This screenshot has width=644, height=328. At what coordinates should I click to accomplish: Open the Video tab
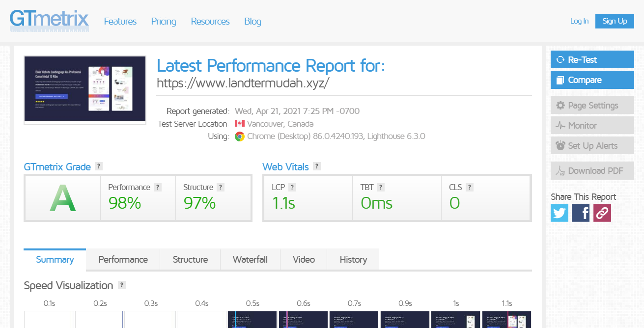click(x=304, y=259)
